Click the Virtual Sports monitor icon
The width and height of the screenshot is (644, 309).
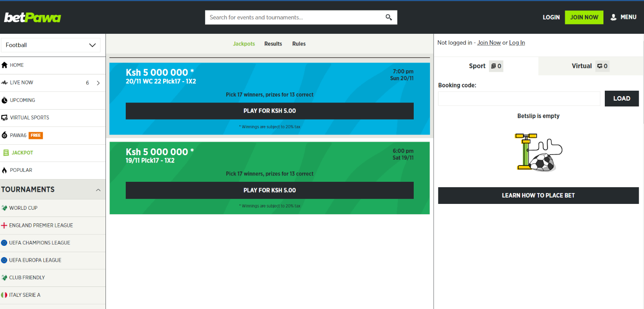(5, 118)
